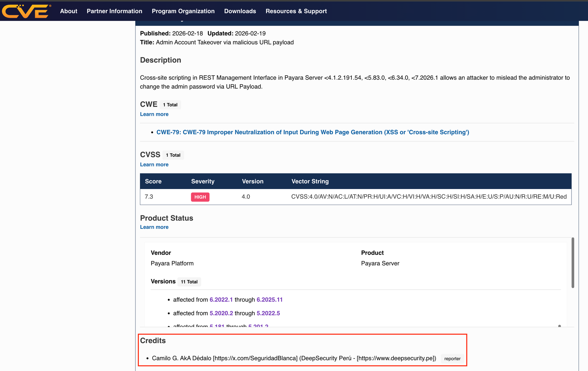This screenshot has height=371, width=588.
Task: Click Learn more under the CWE section
Action: coord(154,114)
